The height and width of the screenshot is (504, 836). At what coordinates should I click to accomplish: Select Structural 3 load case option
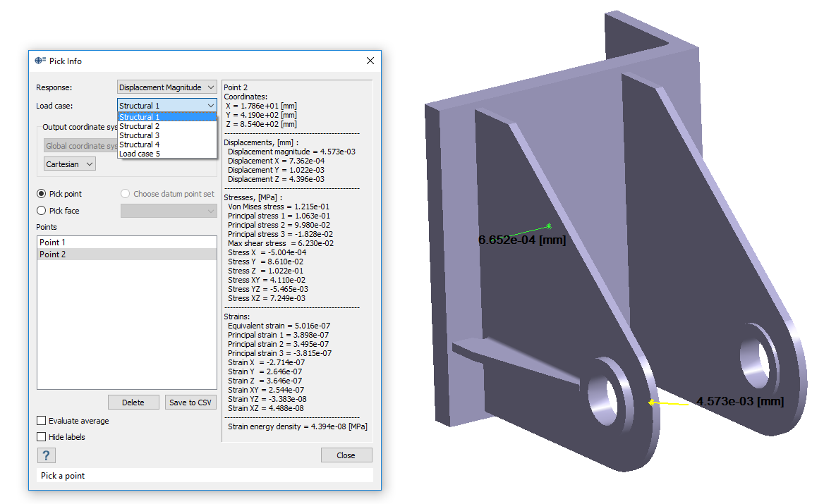pyautogui.click(x=140, y=135)
